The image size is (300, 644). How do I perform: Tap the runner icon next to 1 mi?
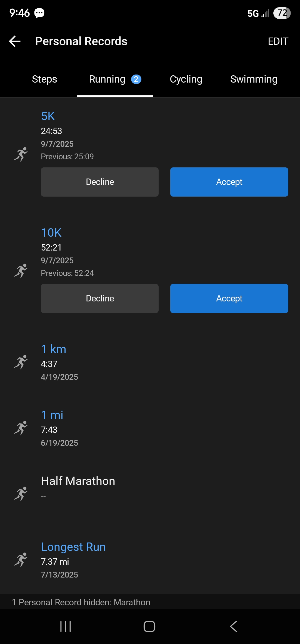click(21, 428)
